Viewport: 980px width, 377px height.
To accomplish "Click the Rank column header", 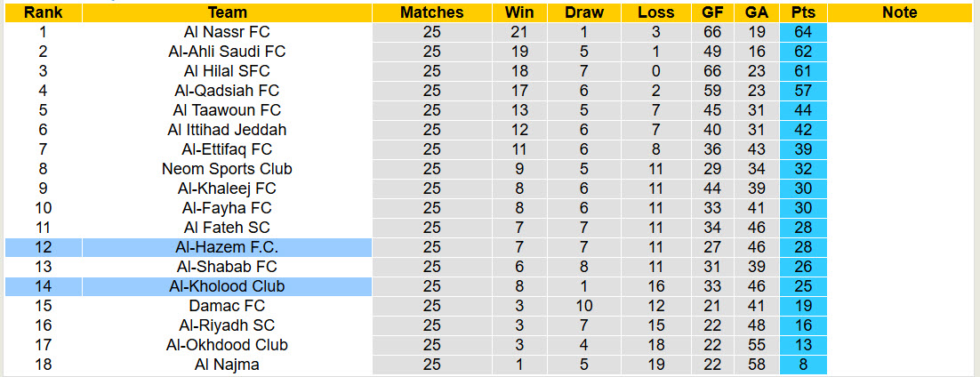I will (43, 12).
